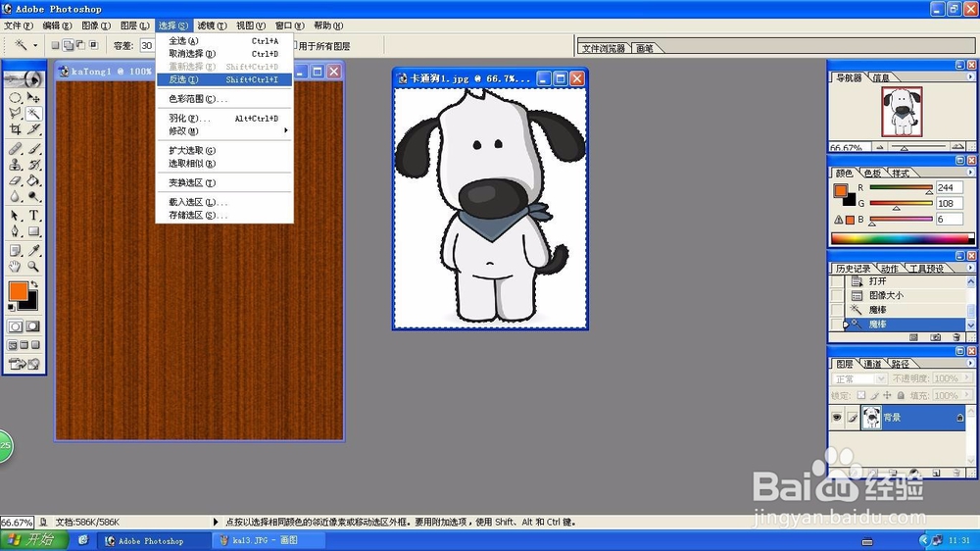
Task: Create new snapshot camera icon in History
Action: (x=935, y=337)
